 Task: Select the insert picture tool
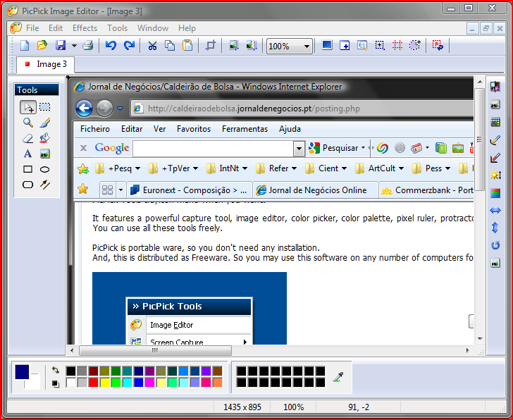pos(45,154)
